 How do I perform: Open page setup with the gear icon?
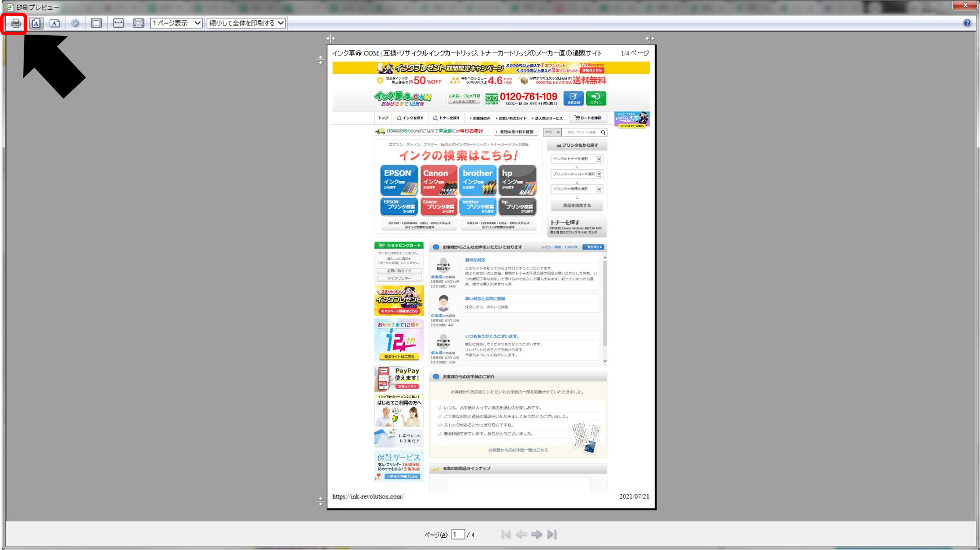pos(75,23)
